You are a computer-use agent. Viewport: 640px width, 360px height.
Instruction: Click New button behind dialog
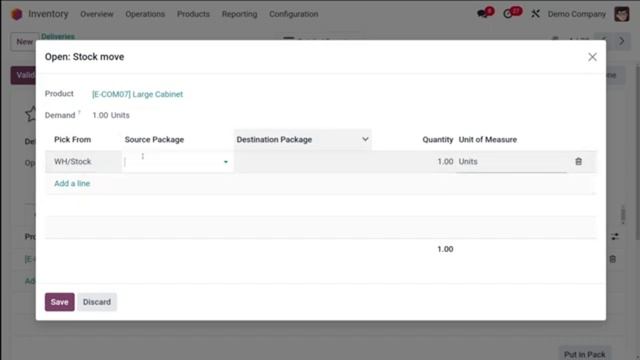click(x=24, y=42)
